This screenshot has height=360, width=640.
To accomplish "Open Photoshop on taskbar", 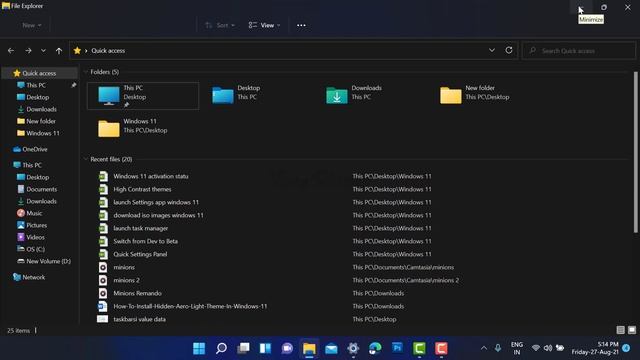I will [397, 348].
